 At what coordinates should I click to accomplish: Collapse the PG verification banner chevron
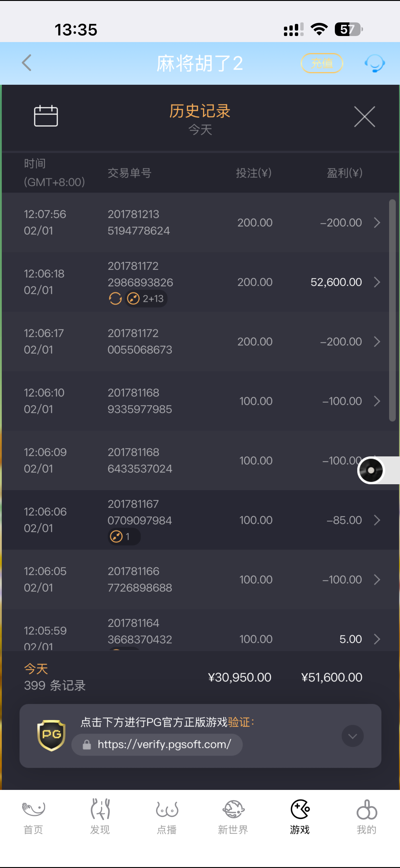[352, 736]
